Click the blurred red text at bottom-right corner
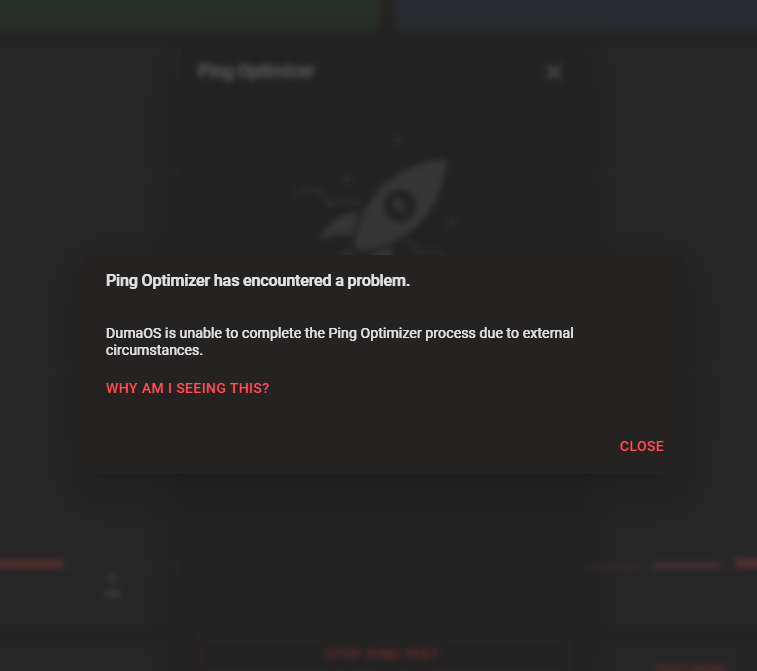 pos(691,667)
